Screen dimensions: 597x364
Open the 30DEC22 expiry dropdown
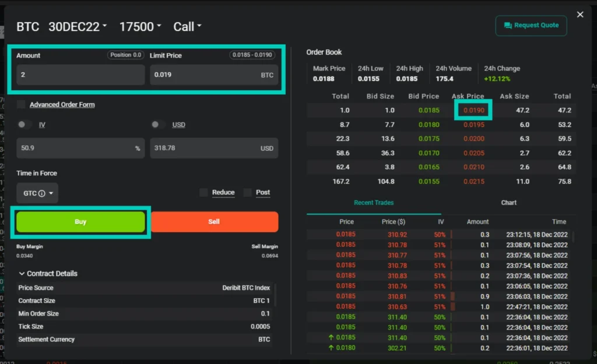tap(78, 27)
